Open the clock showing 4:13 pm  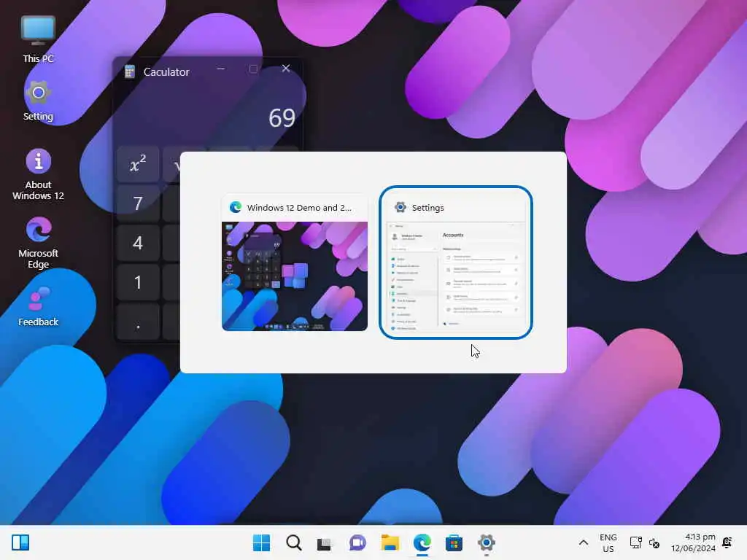point(693,542)
